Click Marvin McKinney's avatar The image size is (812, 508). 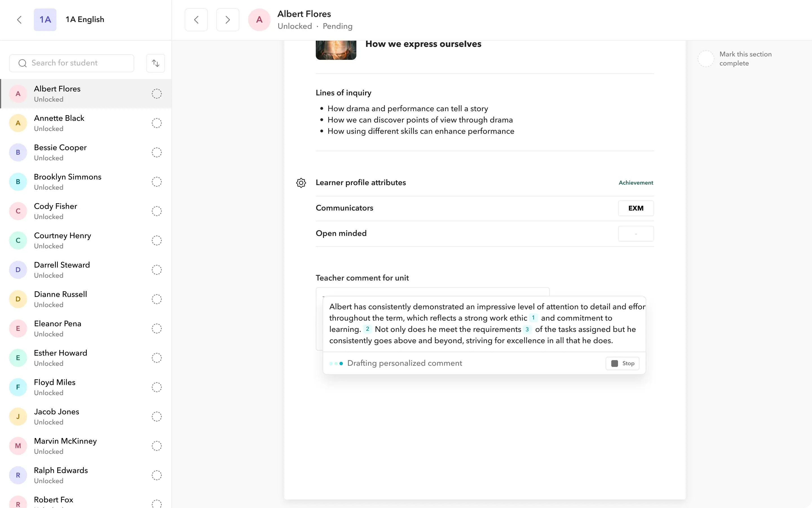pos(18,446)
